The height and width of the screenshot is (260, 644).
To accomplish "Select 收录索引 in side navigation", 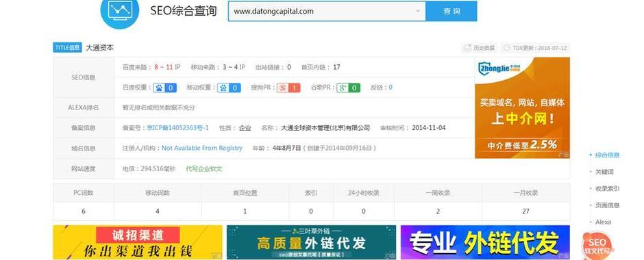I will tap(607, 189).
